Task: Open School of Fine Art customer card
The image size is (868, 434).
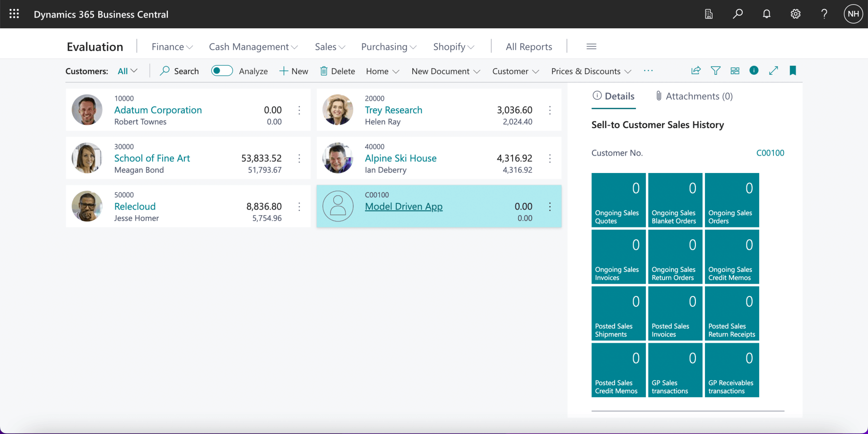Action: 152,158
